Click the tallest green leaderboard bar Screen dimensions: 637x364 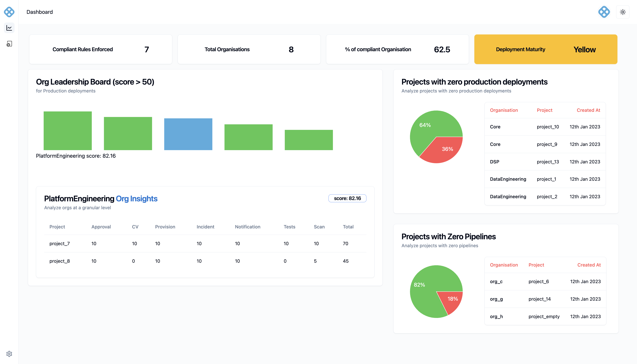tap(67, 131)
